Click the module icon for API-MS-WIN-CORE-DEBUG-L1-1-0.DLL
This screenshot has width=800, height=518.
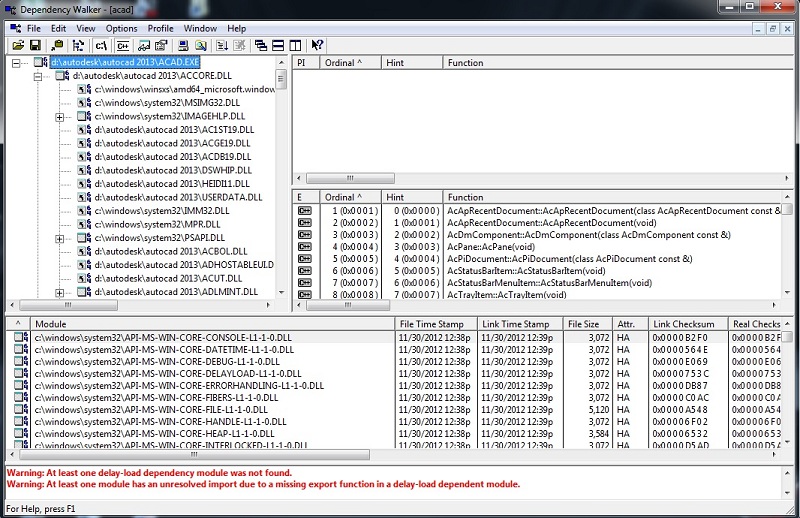tap(21, 362)
